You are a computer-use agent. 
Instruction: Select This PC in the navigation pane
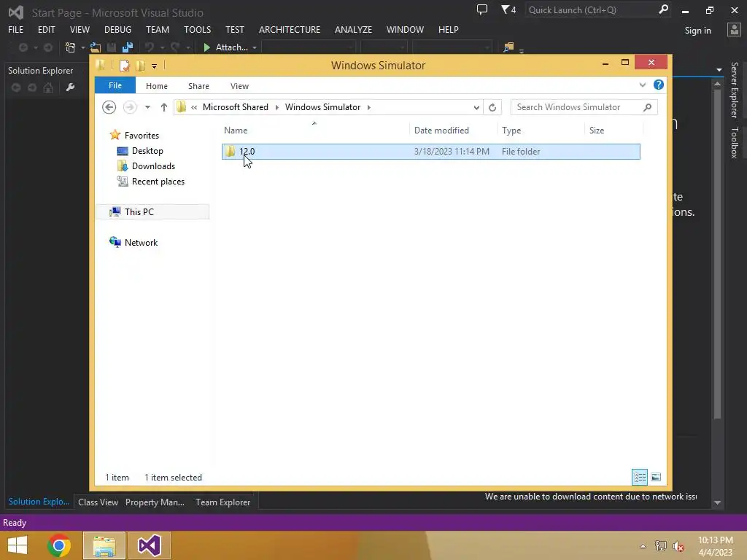(152, 212)
